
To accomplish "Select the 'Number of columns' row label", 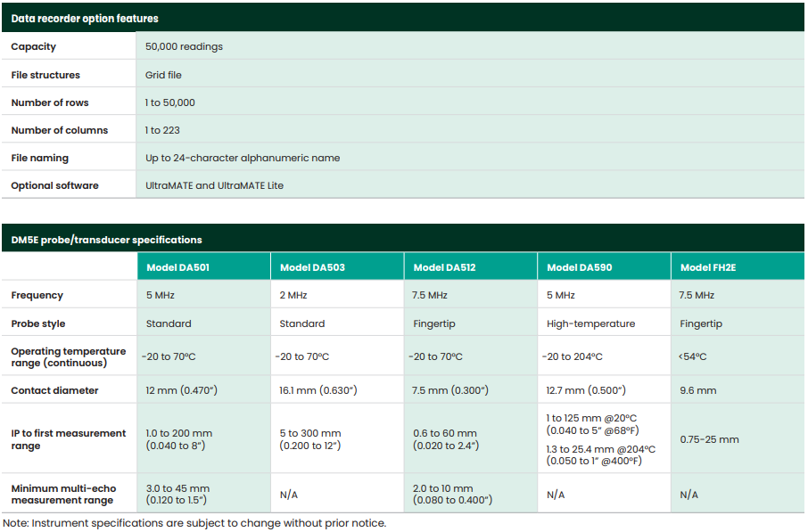I will 59,130.
